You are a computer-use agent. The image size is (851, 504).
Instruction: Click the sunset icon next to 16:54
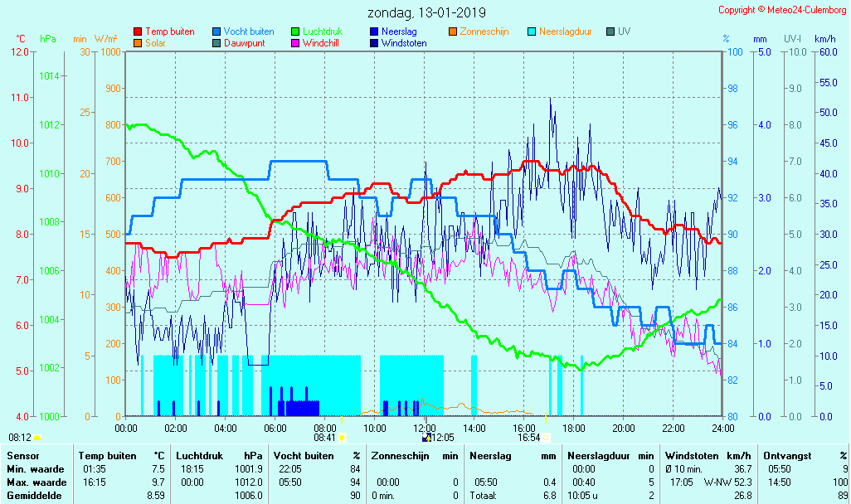click(x=546, y=437)
